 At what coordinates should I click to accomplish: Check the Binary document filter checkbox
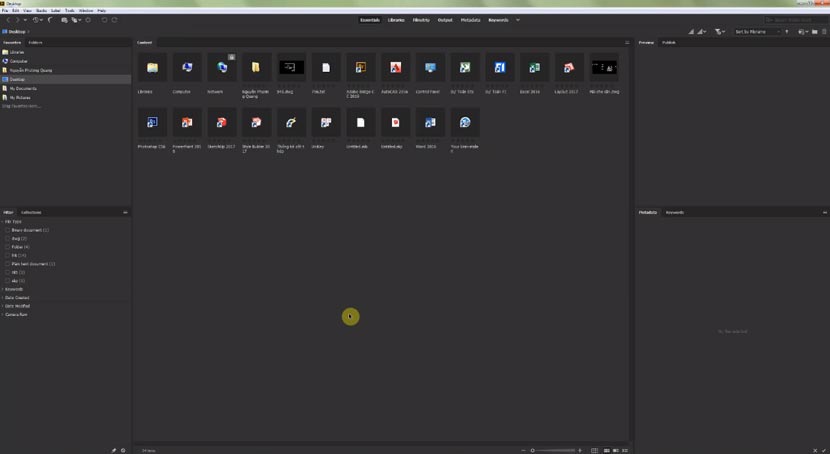pos(7,230)
